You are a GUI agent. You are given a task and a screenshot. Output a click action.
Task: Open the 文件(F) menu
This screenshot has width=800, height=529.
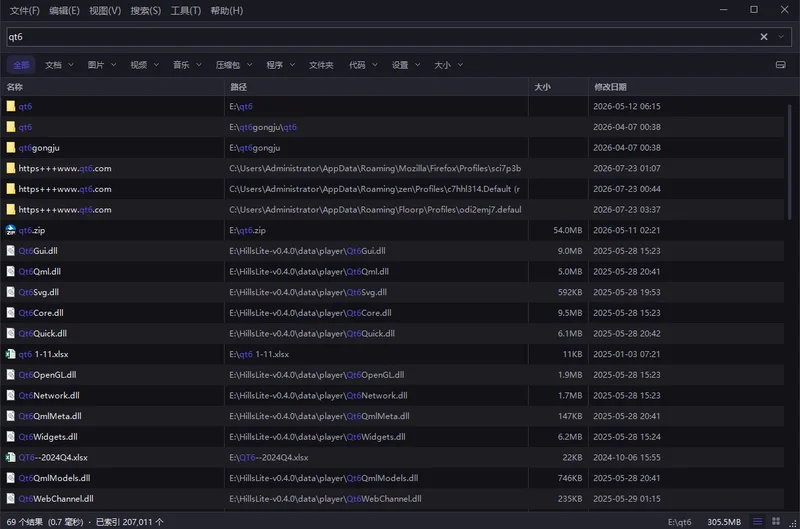click(24, 11)
